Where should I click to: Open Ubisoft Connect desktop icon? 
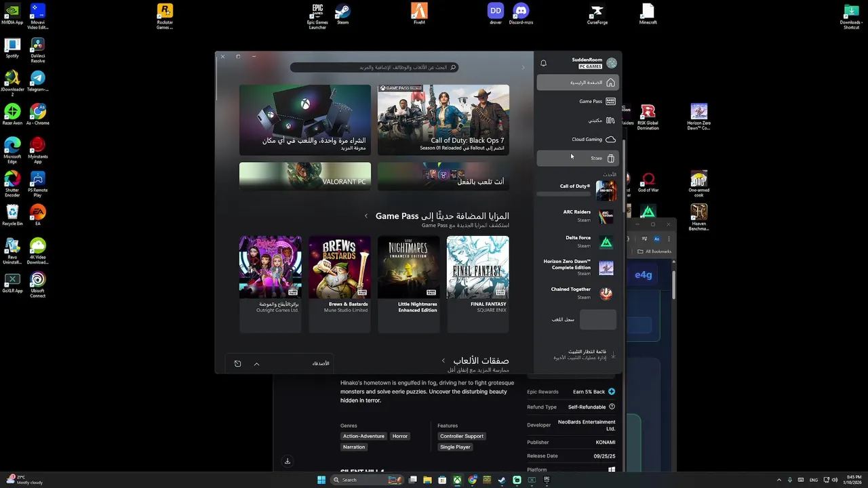click(38, 285)
